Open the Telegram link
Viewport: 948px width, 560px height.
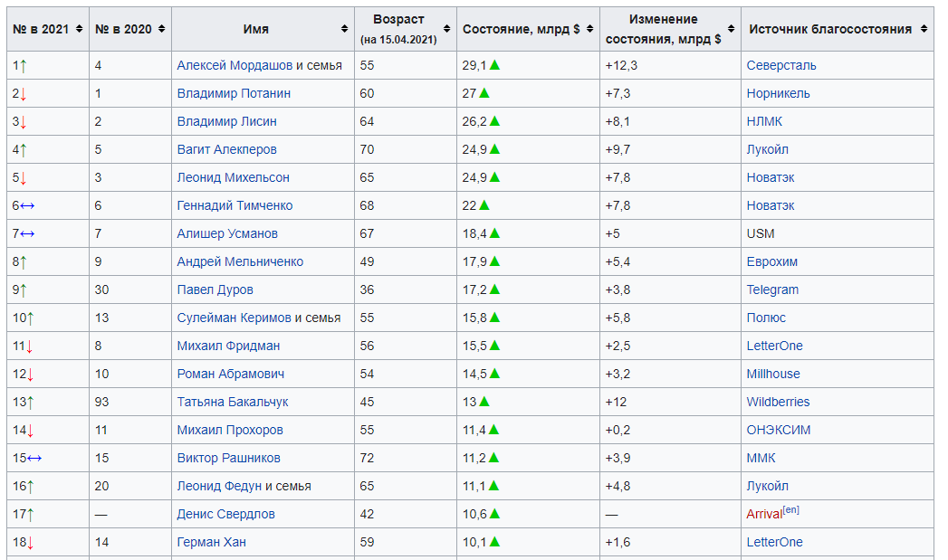coord(772,289)
